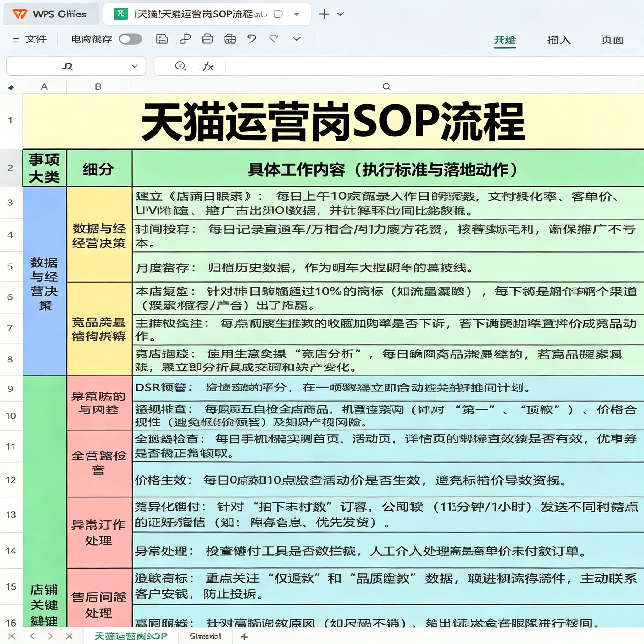
Task: Select the 天猫运营岗SOP sheet tab
Action: pos(131,636)
